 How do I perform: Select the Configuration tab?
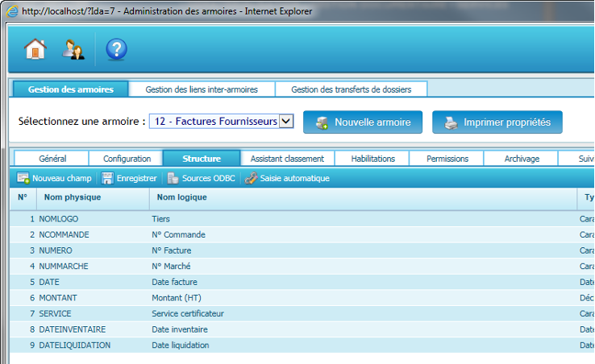coord(127,159)
